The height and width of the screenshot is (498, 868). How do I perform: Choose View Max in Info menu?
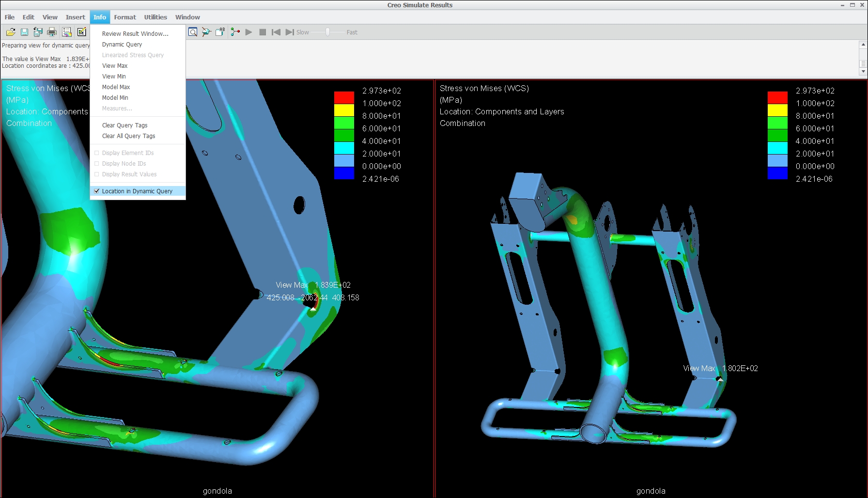click(138, 65)
